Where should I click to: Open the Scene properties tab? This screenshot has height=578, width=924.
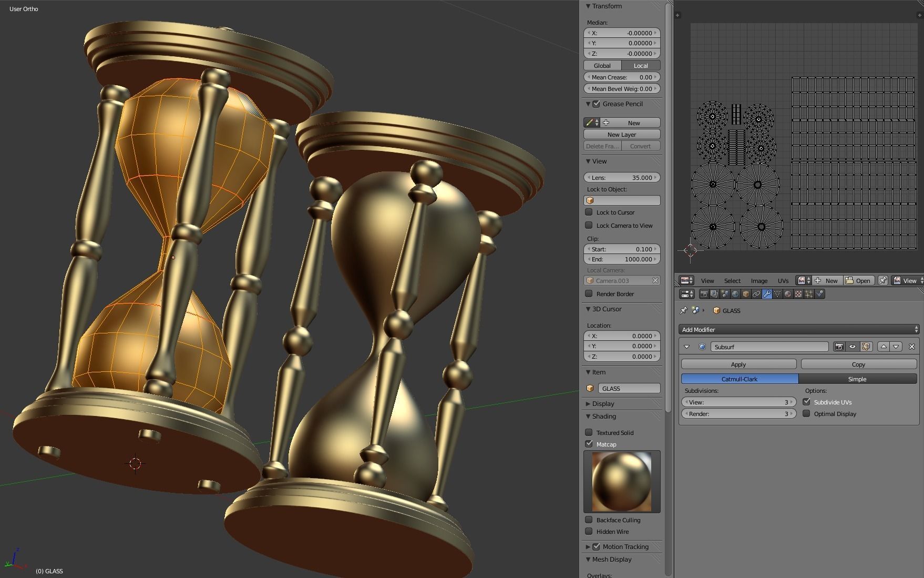pos(725,294)
